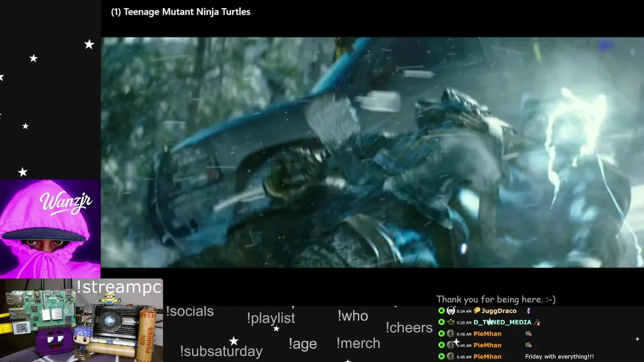Click the Teenage Mutant Ninja Turtles video
The width and height of the screenshot is (644, 362).
(372, 152)
